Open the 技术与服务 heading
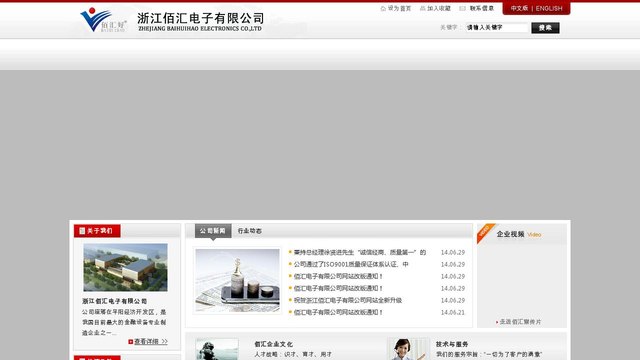Screen dimensions: 640x360 pyautogui.click(x=452, y=344)
